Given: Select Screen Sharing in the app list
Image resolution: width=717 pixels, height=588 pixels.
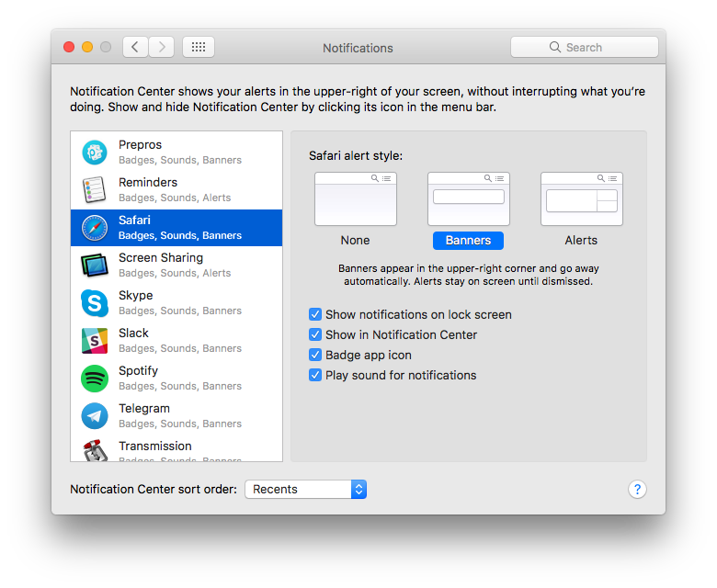Looking at the screenshot, I should tap(176, 266).
